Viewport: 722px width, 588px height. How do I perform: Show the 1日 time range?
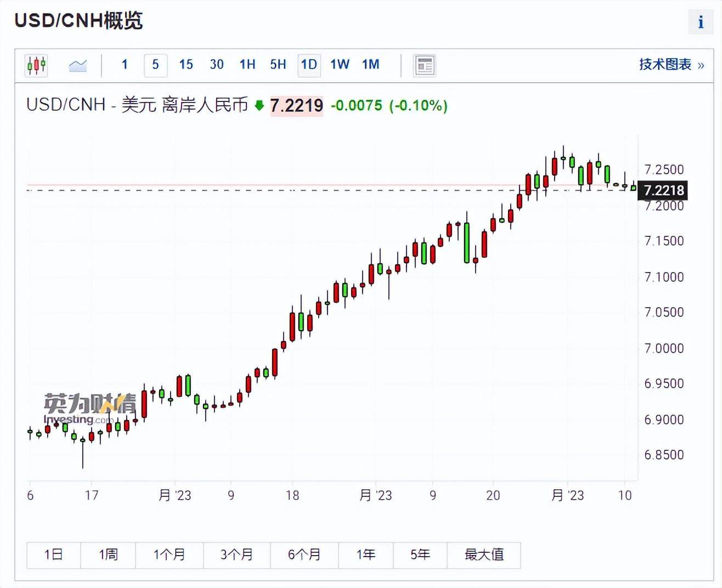tap(54, 555)
